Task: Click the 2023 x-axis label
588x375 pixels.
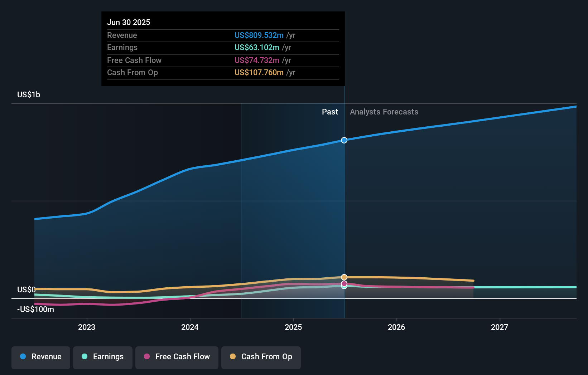Action: click(87, 327)
